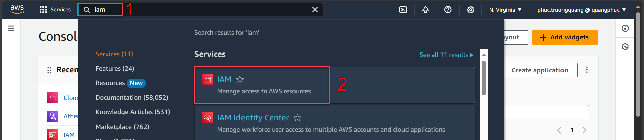Click the search results scrollbar thumb
The image size is (644, 140).
[484, 78]
